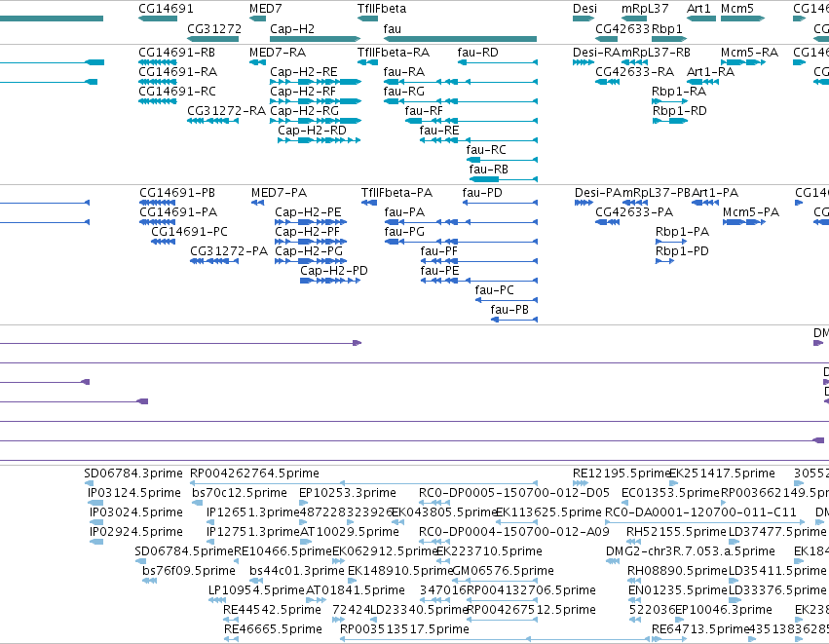
Task: Select EST RE64713.5prime
Action: click(670, 640)
